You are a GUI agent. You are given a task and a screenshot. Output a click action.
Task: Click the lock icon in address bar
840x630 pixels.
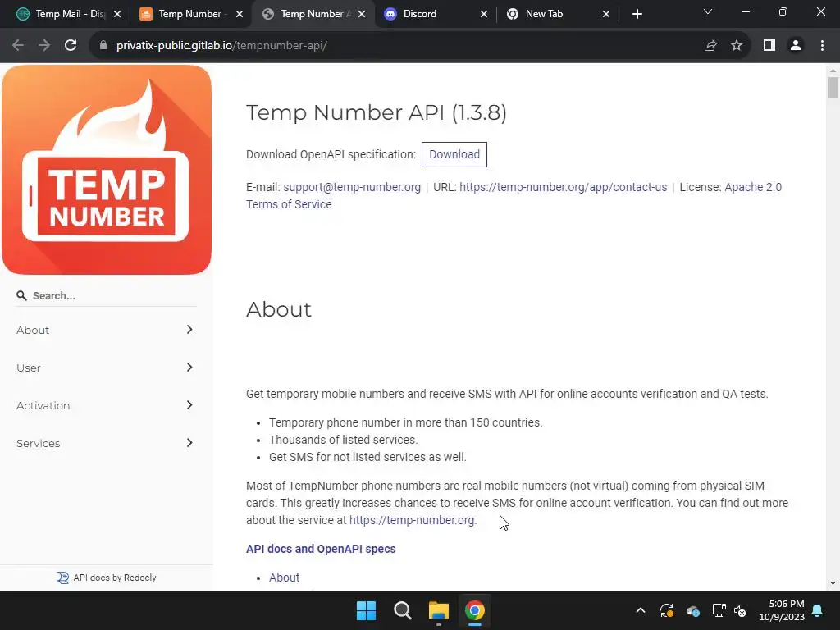103,46
